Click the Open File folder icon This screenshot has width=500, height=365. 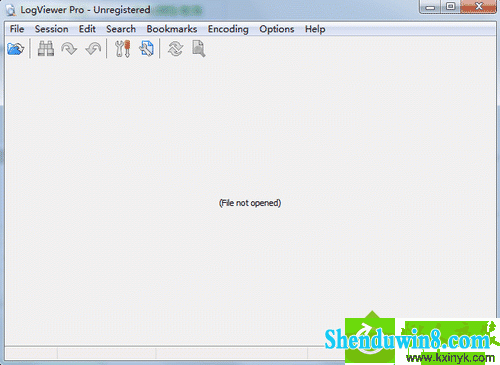click(16, 49)
